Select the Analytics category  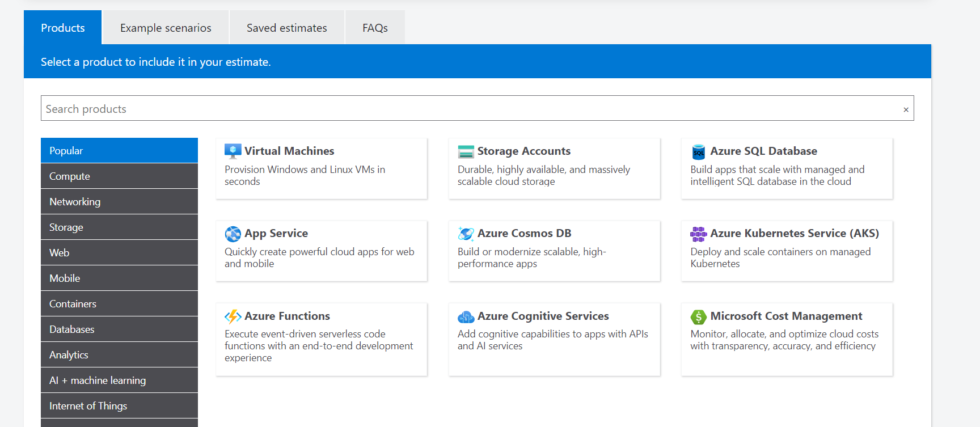pos(119,354)
